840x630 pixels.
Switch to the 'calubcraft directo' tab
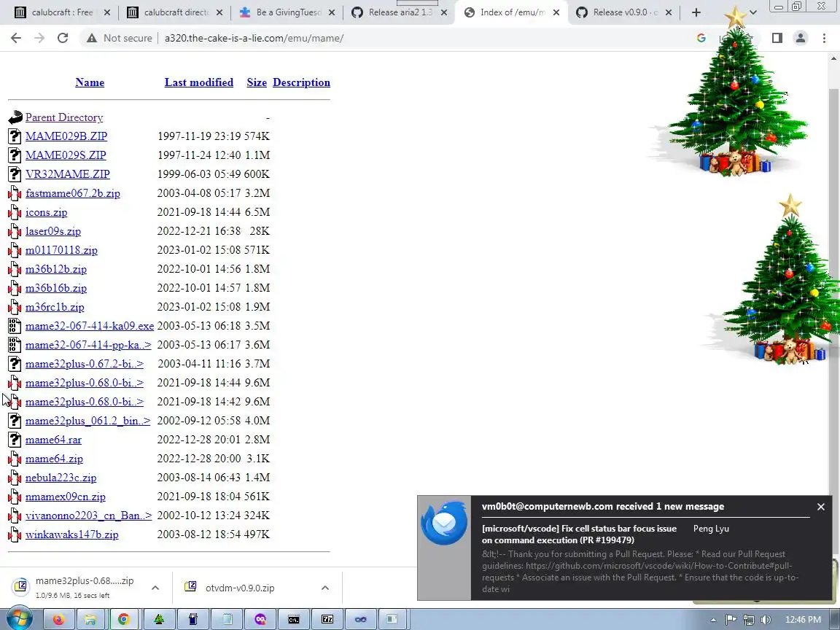(175, 12)
